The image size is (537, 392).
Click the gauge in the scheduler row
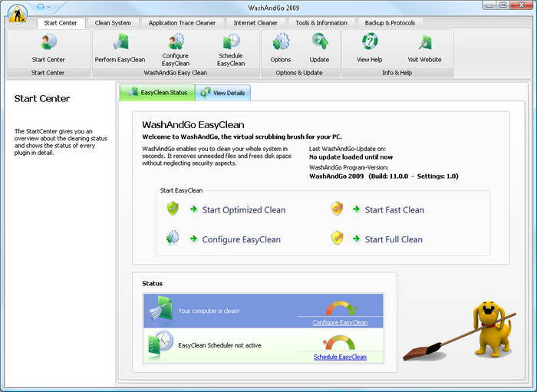pos(339,343)
